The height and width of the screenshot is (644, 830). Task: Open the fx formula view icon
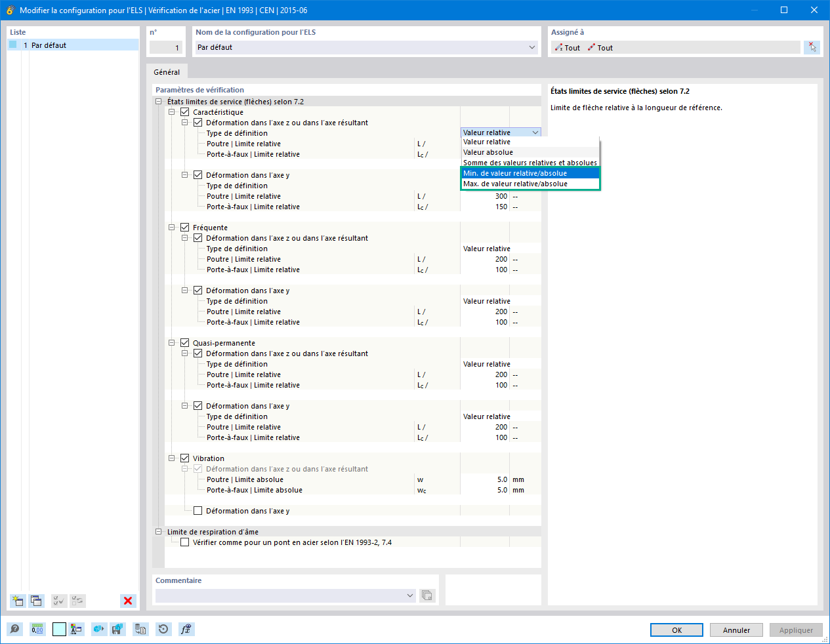pos(186,630)
